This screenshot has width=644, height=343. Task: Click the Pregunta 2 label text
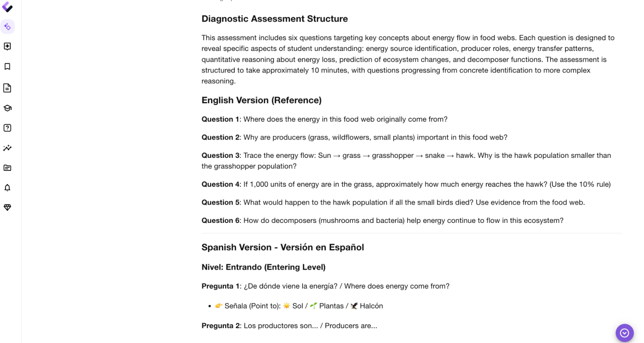pyautogui.click(x=221, y=326)
